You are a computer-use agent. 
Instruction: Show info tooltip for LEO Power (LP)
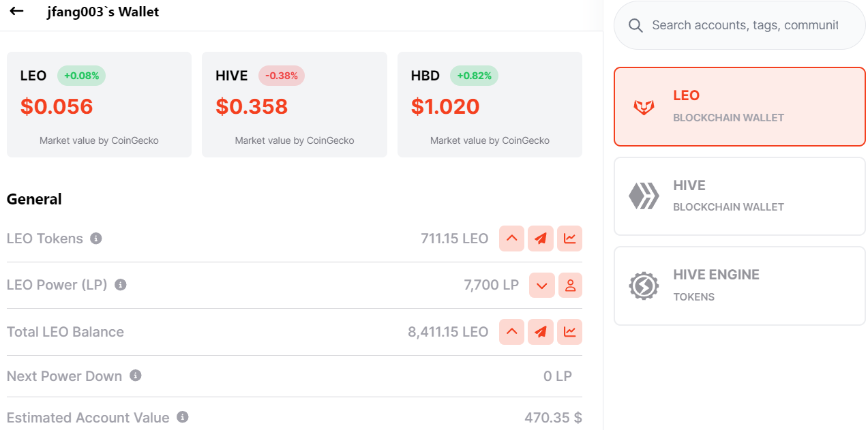point(121,285)
